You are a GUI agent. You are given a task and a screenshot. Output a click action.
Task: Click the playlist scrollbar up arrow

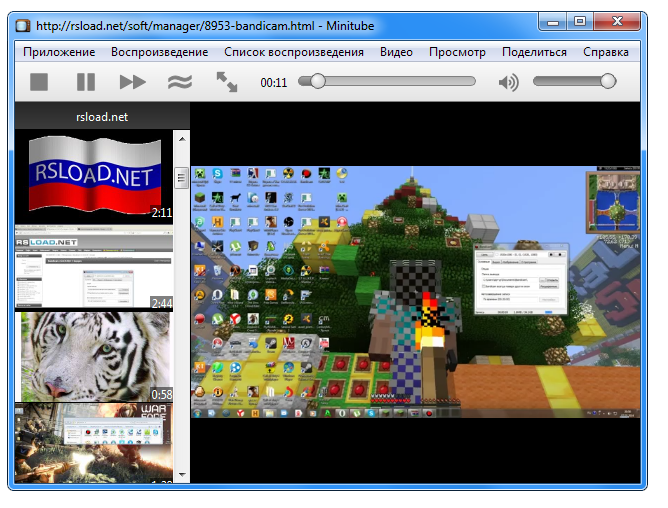(182, 139)
